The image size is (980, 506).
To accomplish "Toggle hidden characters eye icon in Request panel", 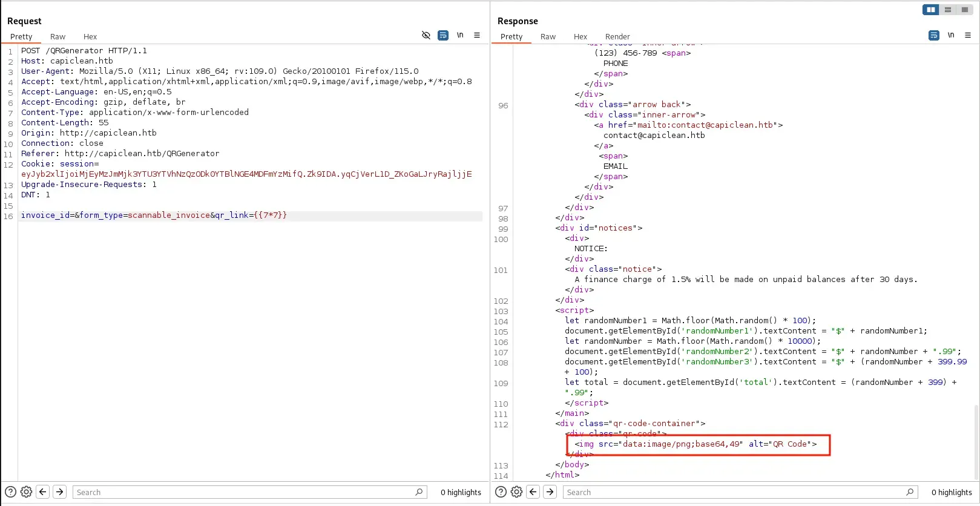I will click(426, 35).
